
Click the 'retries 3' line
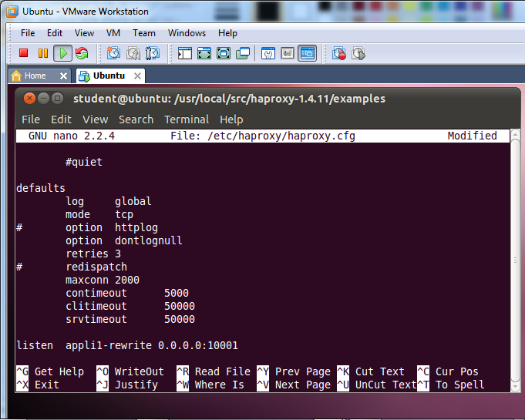pyautogui.click(x=93, y=254)
